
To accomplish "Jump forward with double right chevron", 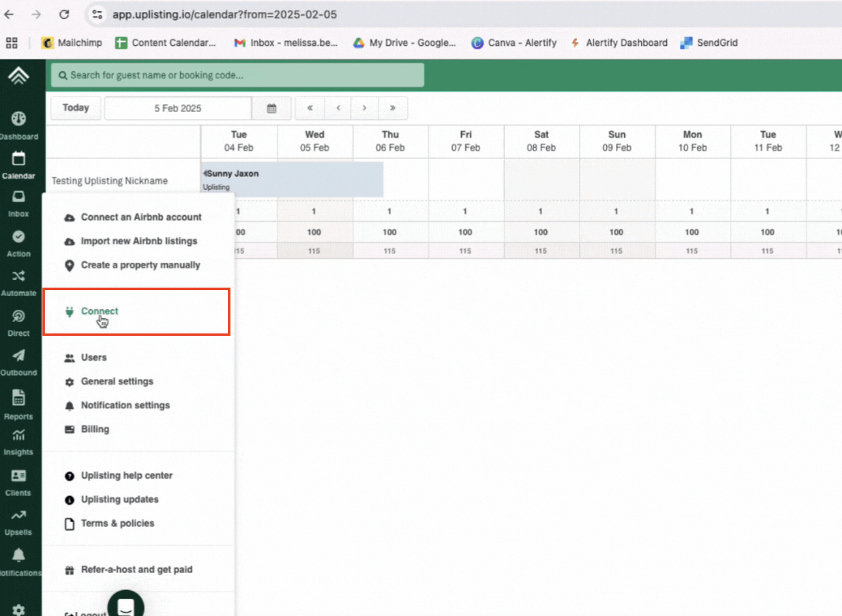I will (392, 108).
